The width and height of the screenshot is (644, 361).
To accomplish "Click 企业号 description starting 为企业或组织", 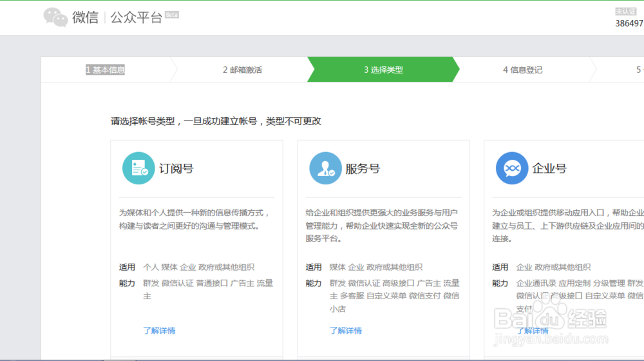I will point(568,226).
